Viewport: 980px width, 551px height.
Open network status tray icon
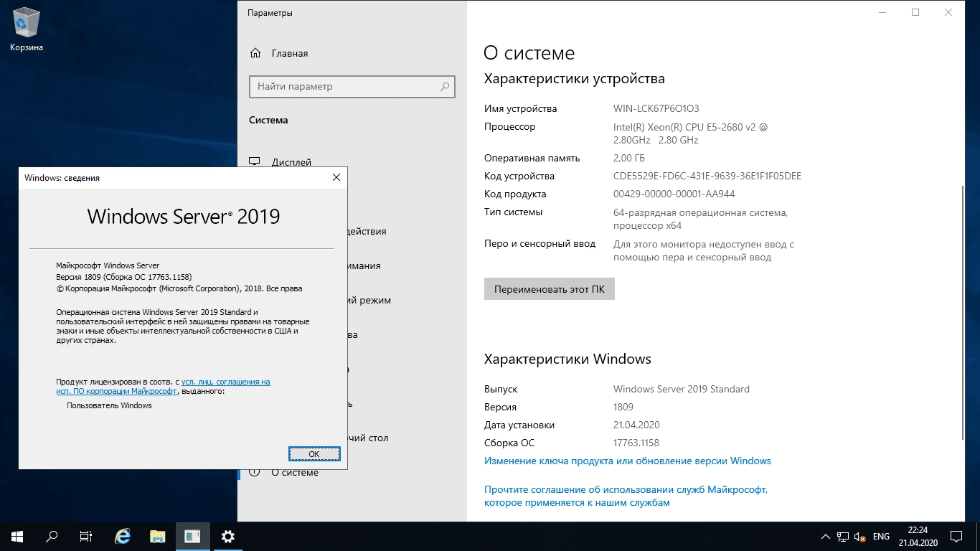point(842,537)
